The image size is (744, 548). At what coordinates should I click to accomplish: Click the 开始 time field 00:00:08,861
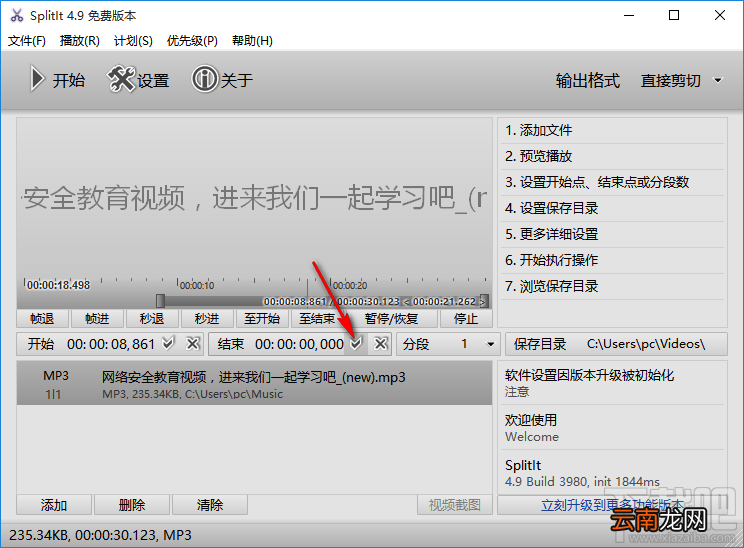pyautogui.click(x=111, y=344)
